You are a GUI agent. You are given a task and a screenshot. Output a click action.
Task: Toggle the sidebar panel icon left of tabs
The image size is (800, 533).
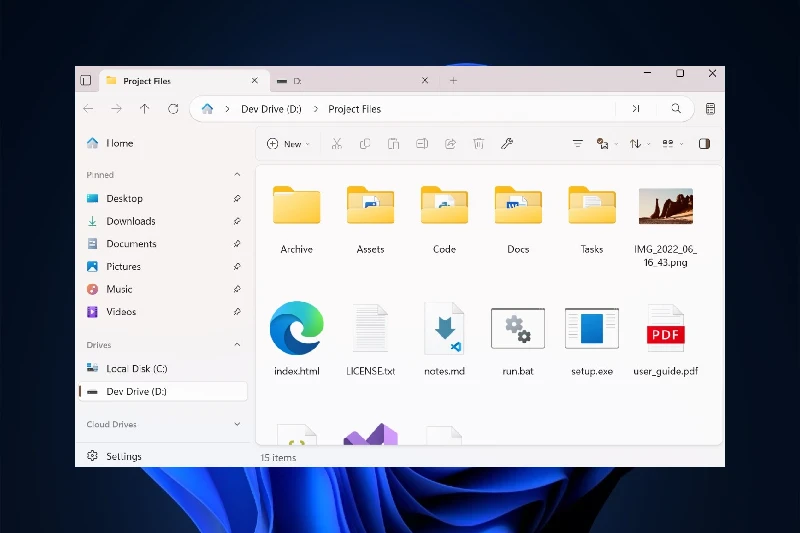[86, 81]
